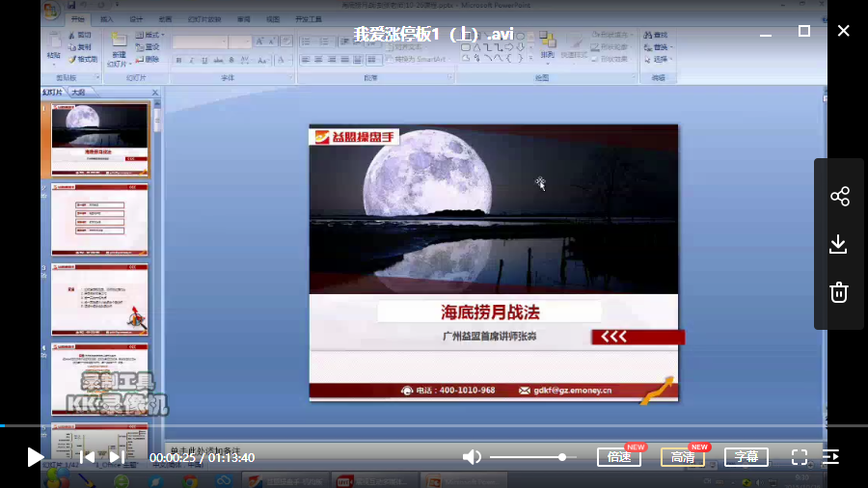Switch to the 幻灯片 pane tab
This screenshot has width=868, height=488.
point(53,93)
